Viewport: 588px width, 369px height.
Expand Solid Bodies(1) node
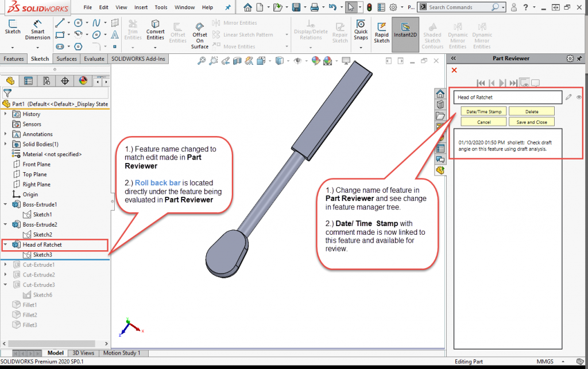[5, 144]
